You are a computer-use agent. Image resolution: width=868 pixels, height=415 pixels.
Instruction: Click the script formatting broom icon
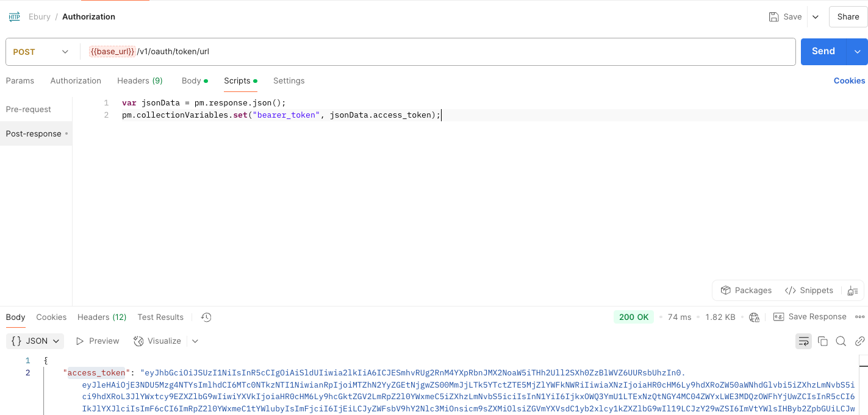852,291
